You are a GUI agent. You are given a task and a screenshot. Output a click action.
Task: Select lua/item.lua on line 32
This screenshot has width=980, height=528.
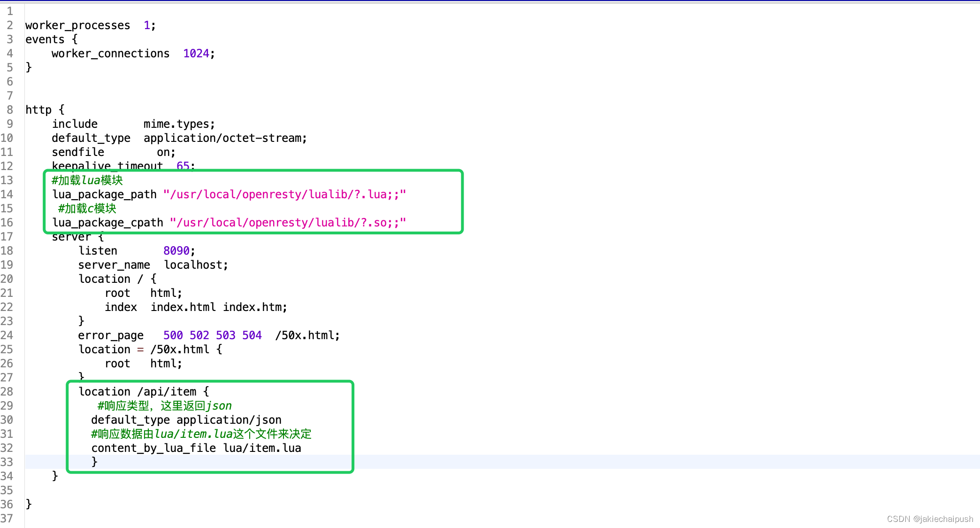(262, 448)
